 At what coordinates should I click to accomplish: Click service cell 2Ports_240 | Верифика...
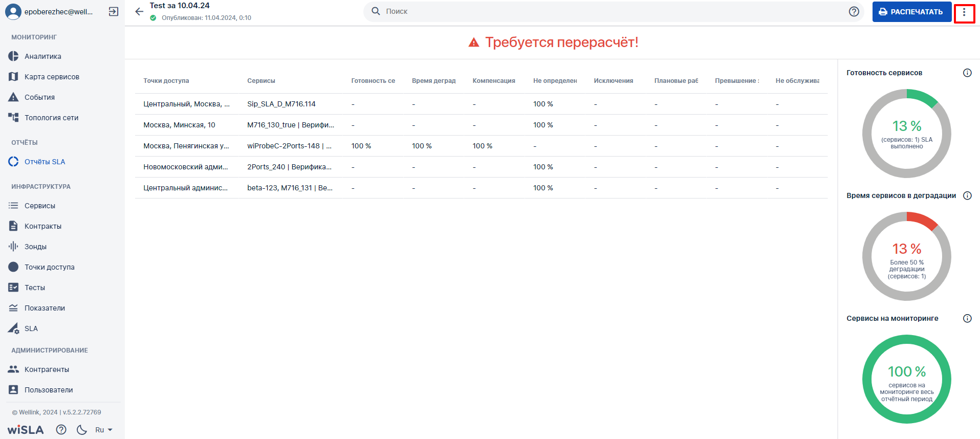[x=290, y=167]
